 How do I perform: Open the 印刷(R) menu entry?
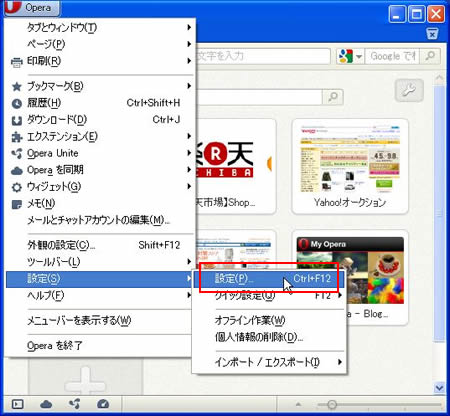click(100, 61)
